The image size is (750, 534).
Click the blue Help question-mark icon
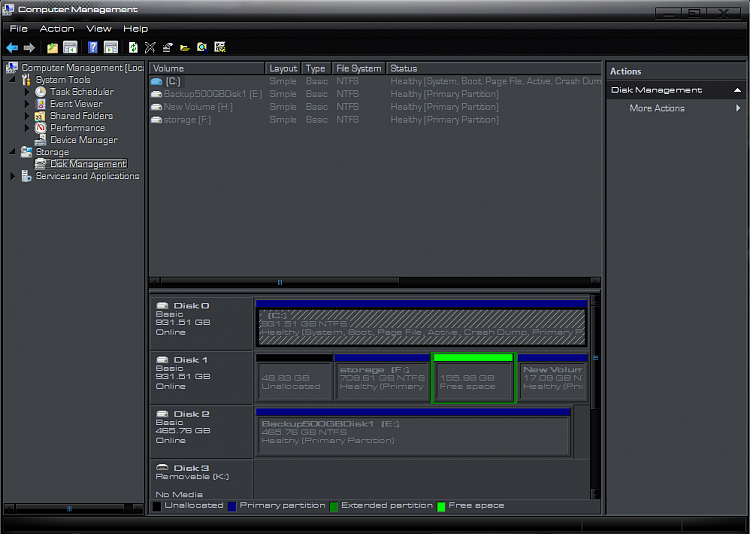93,47
